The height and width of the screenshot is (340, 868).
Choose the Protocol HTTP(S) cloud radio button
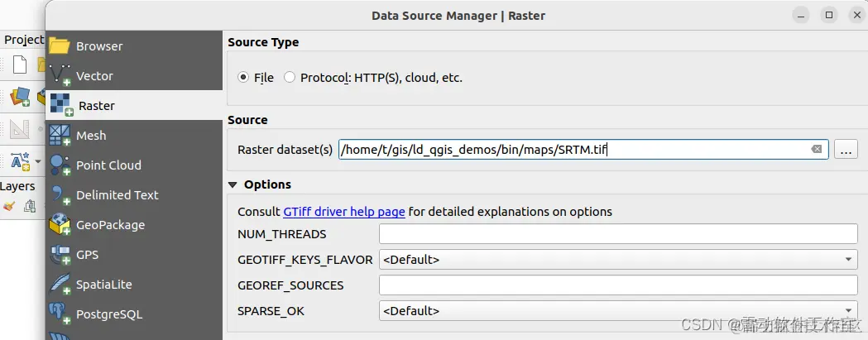coord(290,78)
